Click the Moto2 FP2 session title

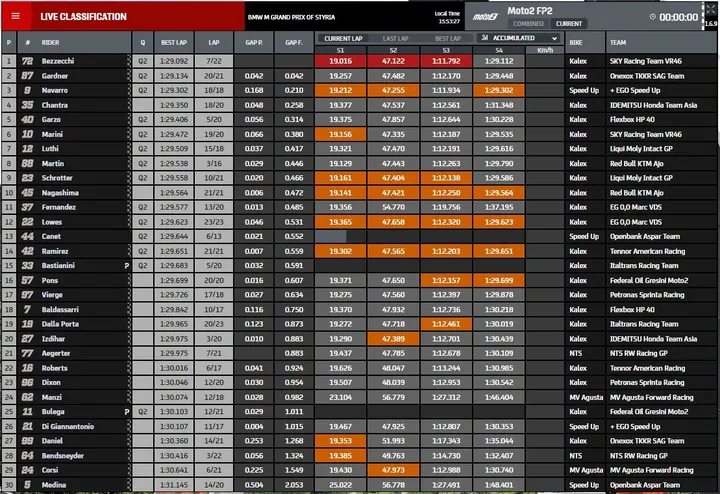tap(529, 11)
